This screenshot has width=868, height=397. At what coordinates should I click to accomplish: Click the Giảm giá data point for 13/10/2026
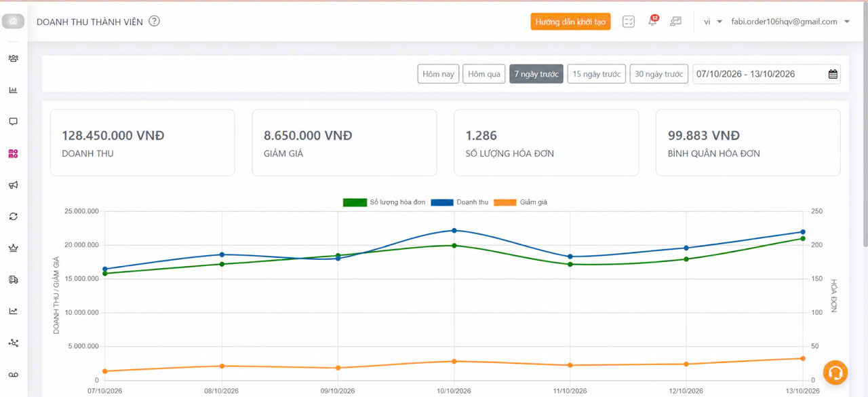point(803,358)
